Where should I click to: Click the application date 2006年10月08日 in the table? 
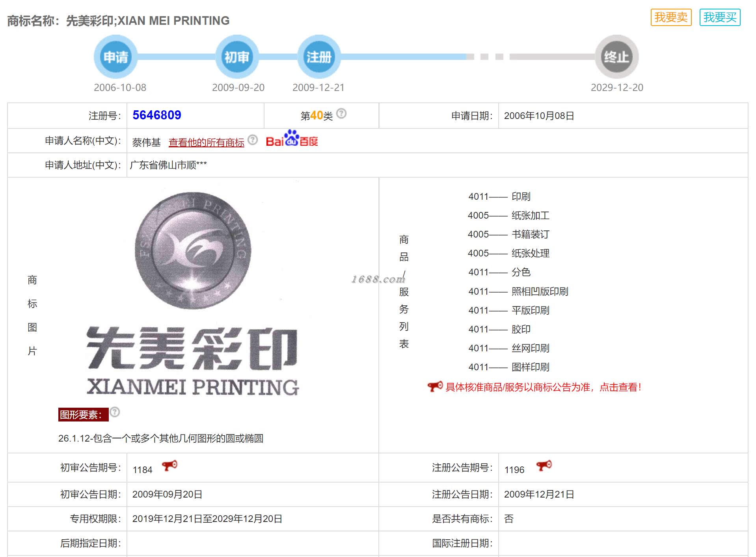click(539, 116)
